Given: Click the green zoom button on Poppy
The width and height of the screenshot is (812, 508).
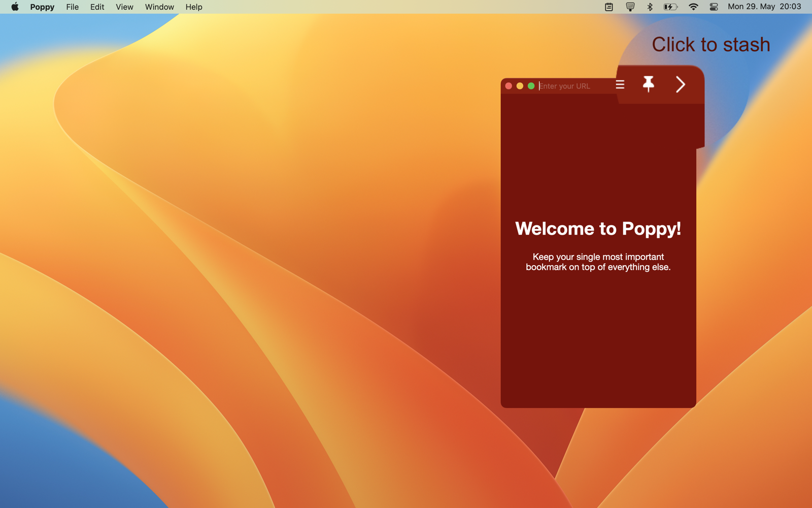Looking at the screenshot, I should coord(531,86).
